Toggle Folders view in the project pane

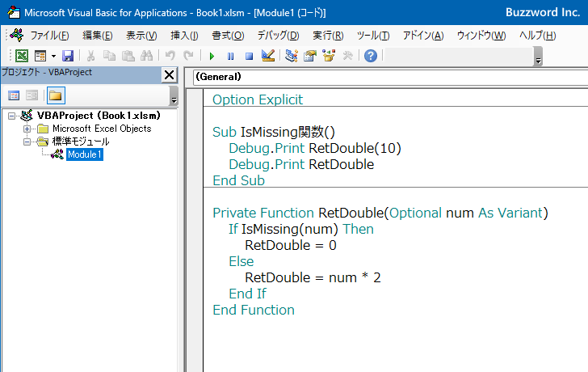click(x=55, y=95)
